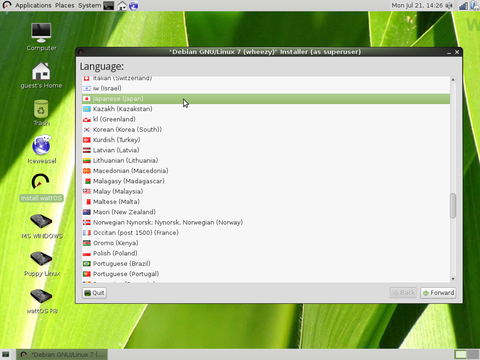Open home folder launcher in top panel
Image resolution: width=480 pixels, height=360 pixels.
[x=122, y=6]
